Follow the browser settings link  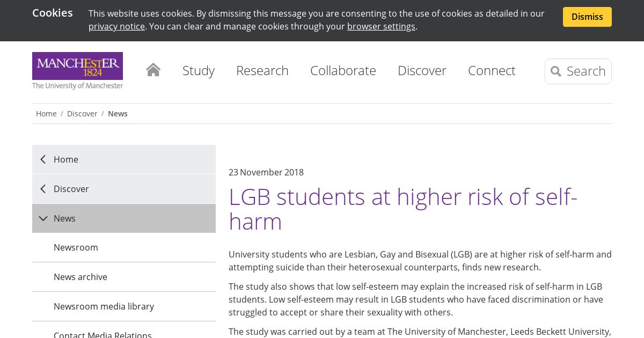(x=381, y=26)
